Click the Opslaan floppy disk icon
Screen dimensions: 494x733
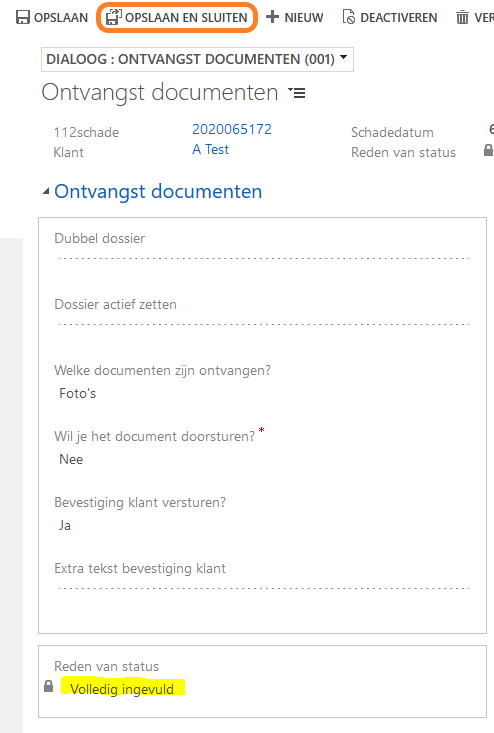point(22,17)
